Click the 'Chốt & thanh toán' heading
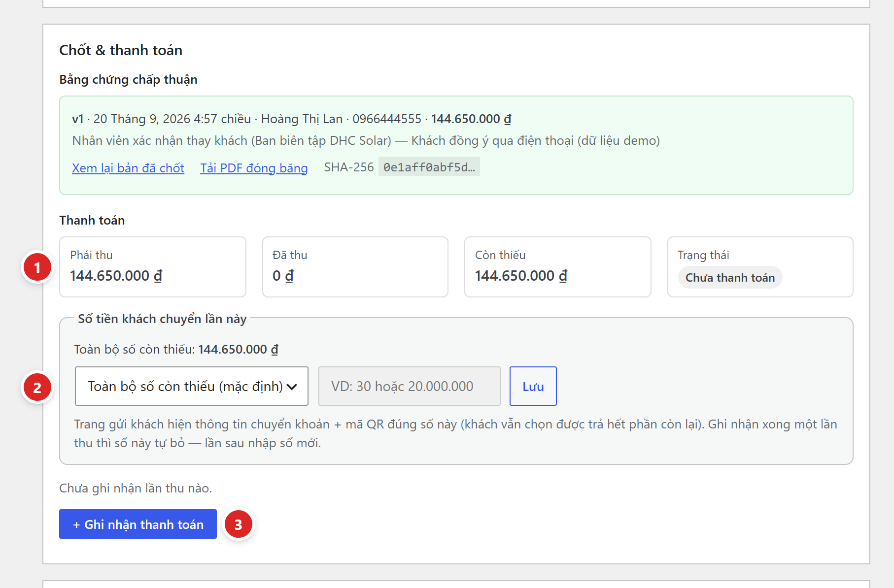The height and width of the screenshot is (588, 894). [x=121, y=50]
